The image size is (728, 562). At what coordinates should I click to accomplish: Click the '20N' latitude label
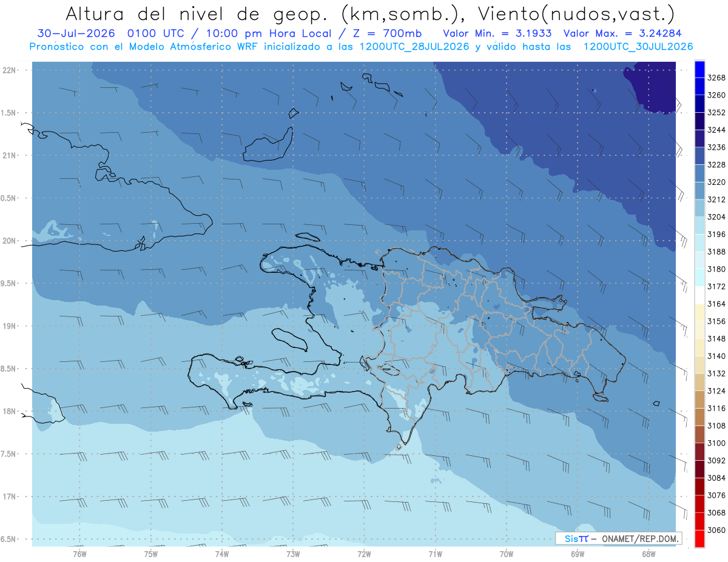pos(10,241)
